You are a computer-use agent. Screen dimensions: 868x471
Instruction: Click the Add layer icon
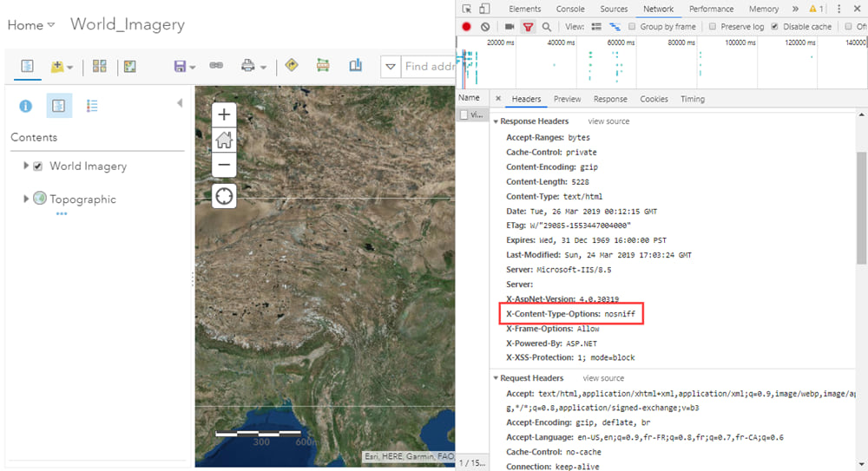57,67
